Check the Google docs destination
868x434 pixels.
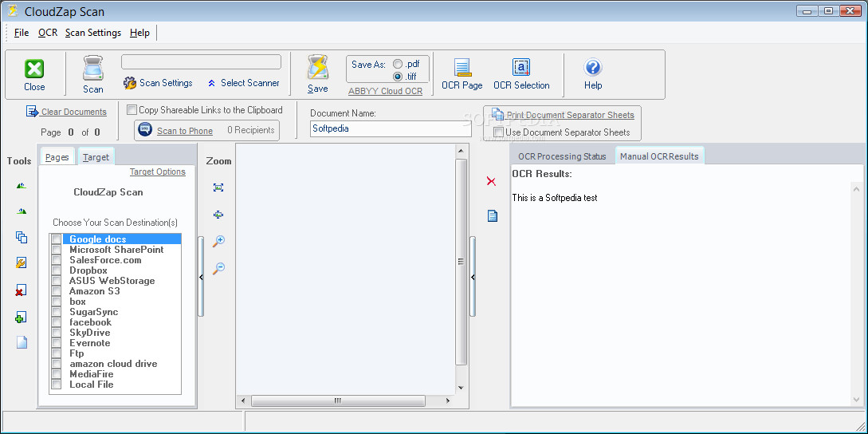click(57, 239)
